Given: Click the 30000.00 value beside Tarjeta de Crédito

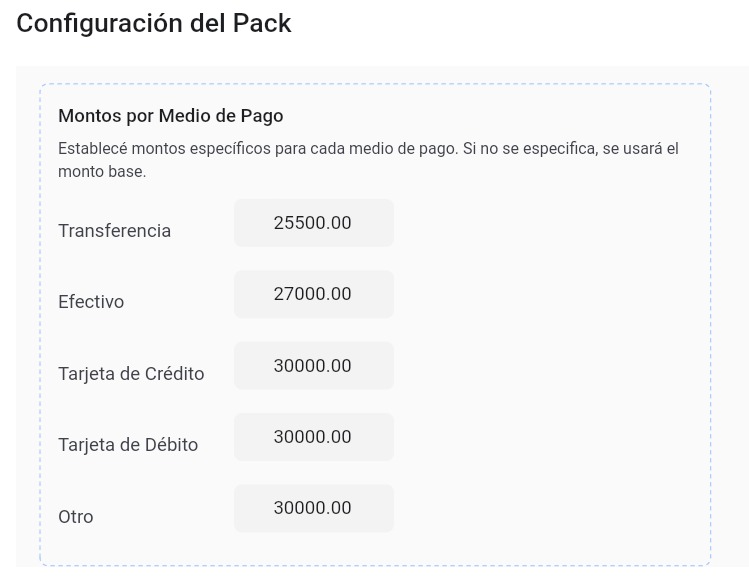Looking at the screenshot, I should point(312,366).
